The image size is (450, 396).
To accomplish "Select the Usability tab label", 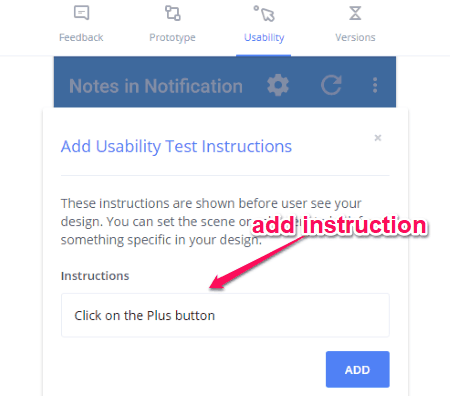I will 264,38.
